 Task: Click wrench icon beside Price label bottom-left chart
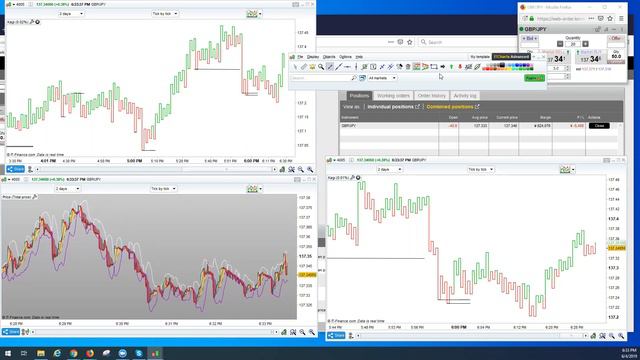35,197
